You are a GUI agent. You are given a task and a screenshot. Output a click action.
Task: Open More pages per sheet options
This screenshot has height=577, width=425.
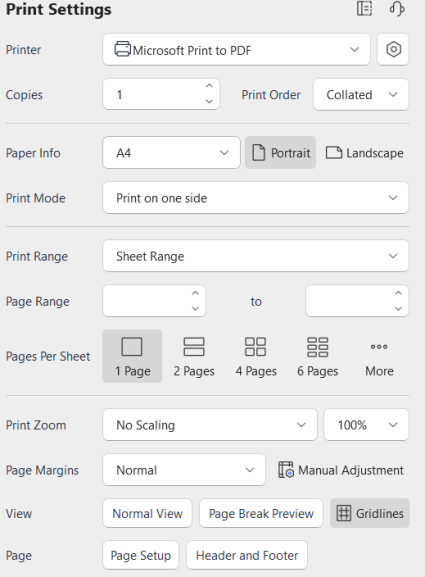(x=379, y=356)
